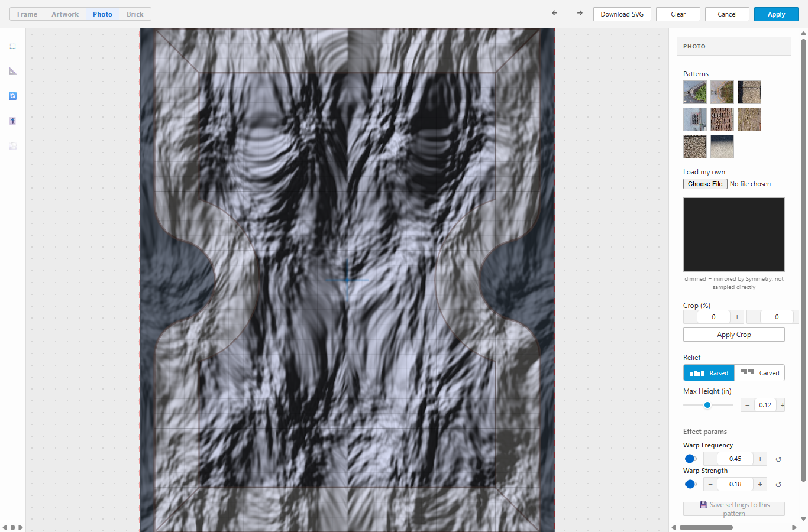Reset Warp Frequency with the circular arrow
808x532 pixels.
pyautogui.click(x=778, y=459)
